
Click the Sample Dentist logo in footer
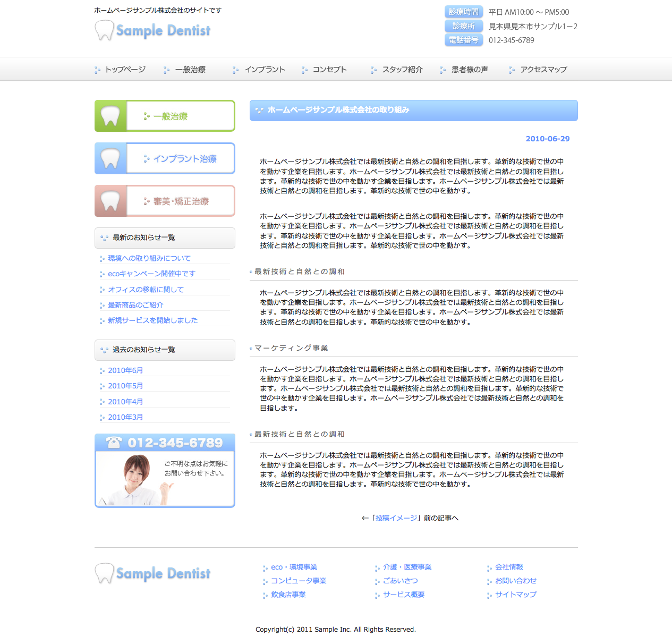click(x=153, y=574)
